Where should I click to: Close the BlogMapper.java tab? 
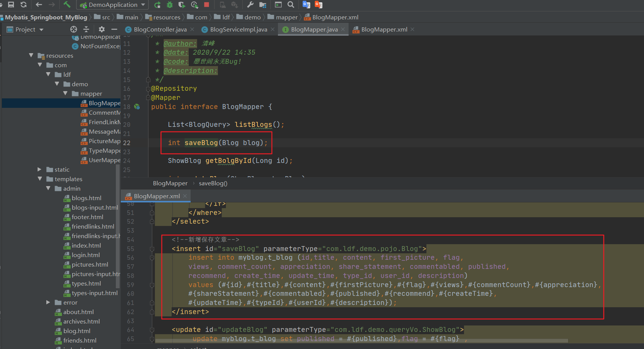[343, 29]
